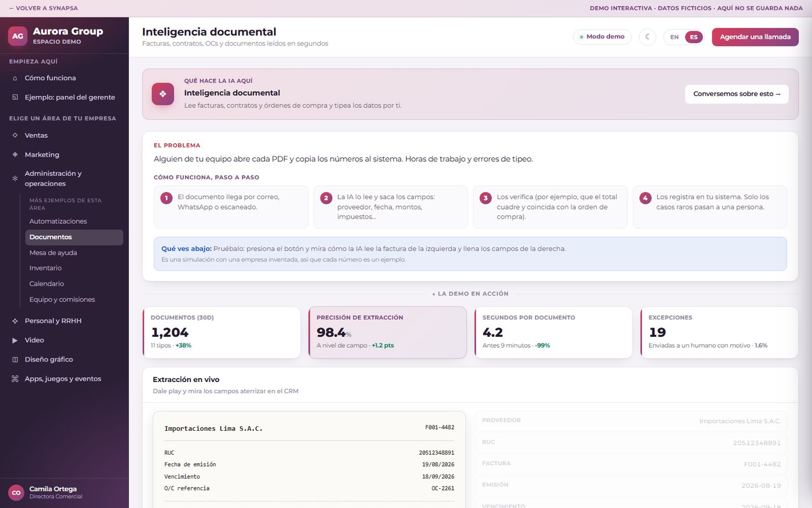This screenshot has width=812, height=508.
Task: Click the snowflake icon beside Administración y operaciones
Action: [x=15, y=178]
